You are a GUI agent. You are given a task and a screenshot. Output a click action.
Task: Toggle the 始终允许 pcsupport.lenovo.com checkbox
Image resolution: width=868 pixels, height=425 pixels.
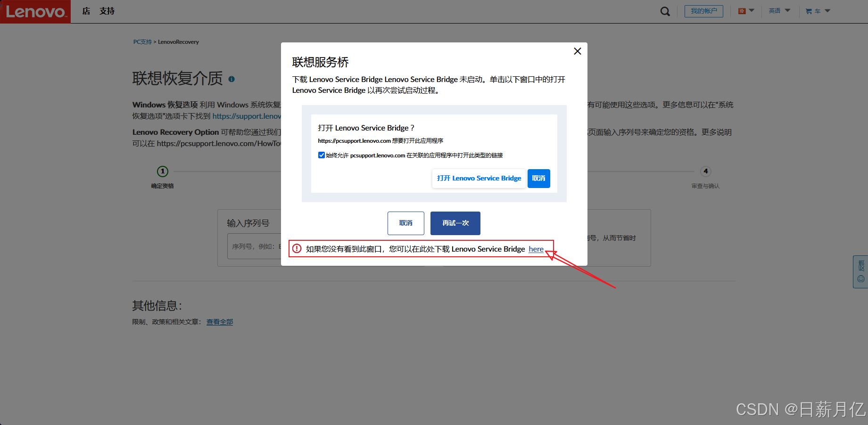click(322, 155)
